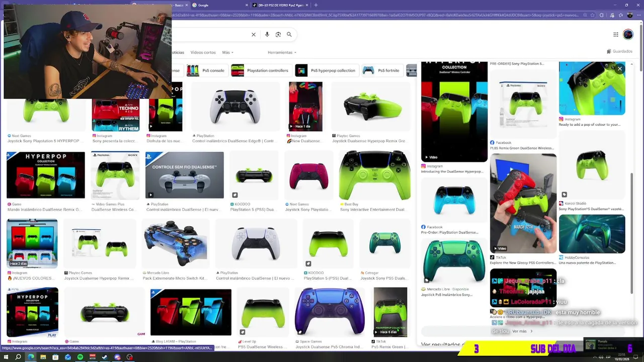The height and width of the screenshot is (362, 644).
Task: Open the Windows Start menu
Action: [6, 357]
